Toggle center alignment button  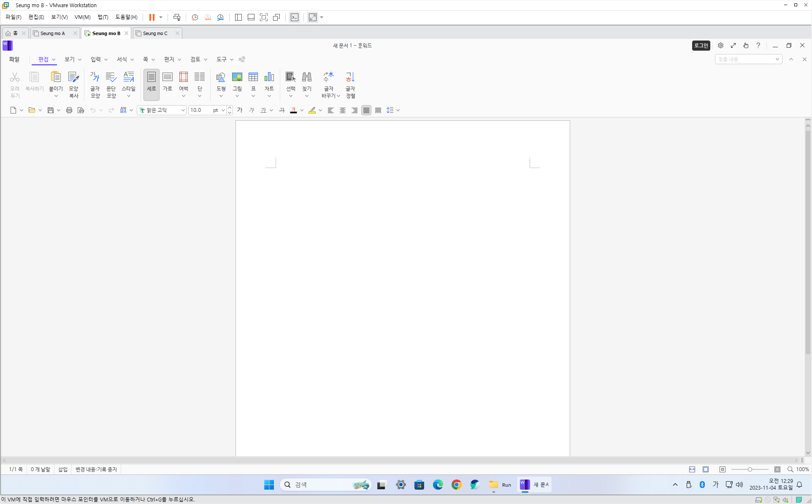(x=343, y=110)
